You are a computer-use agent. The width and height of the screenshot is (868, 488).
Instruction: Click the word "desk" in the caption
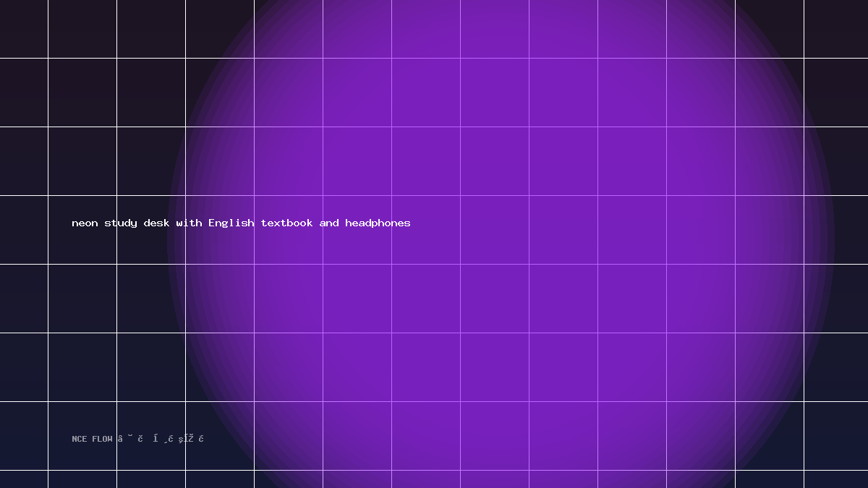tap(156, 223)
